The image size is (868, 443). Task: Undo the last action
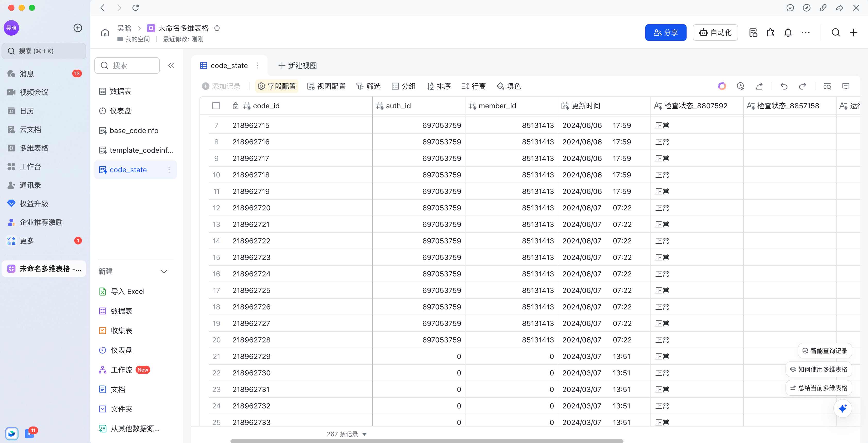click(784, 86)
